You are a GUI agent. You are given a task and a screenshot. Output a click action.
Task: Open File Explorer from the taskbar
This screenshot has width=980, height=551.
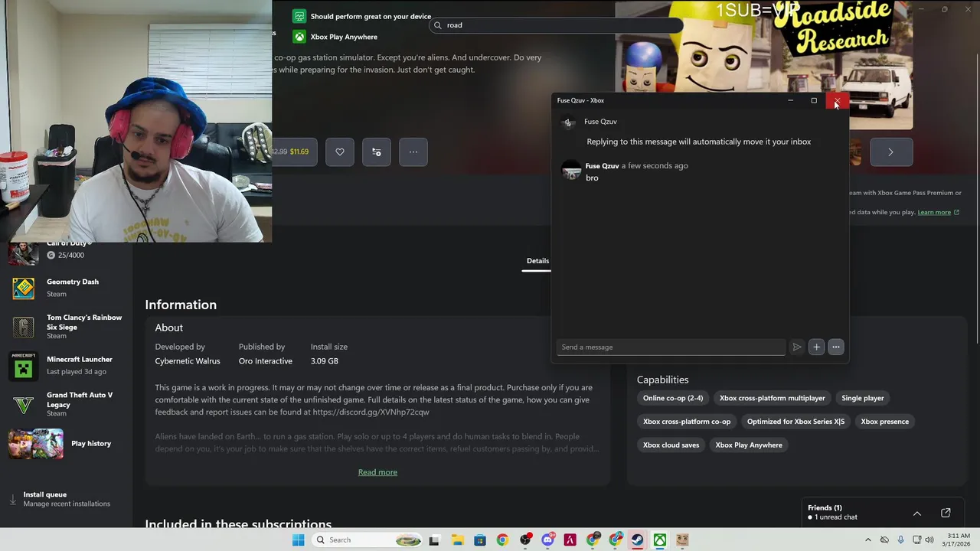[x=457, y=540]
